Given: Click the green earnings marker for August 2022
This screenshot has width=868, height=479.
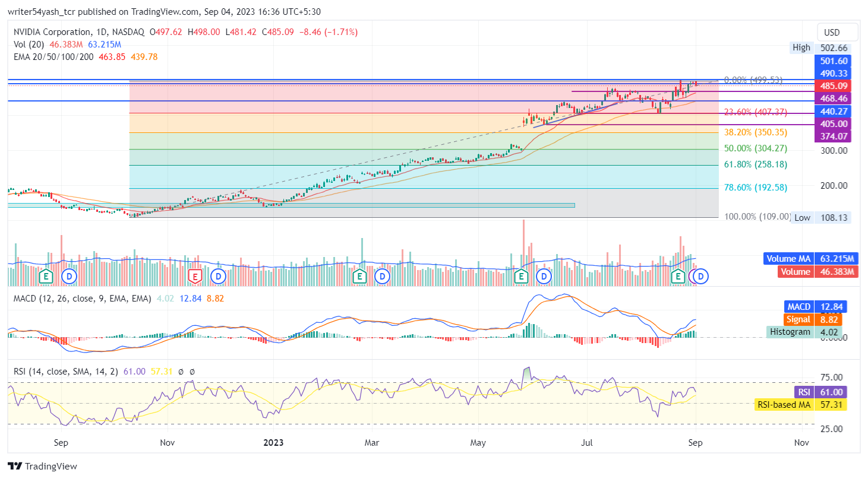Looking at the screenshot, I should click(x=46, y=276).
